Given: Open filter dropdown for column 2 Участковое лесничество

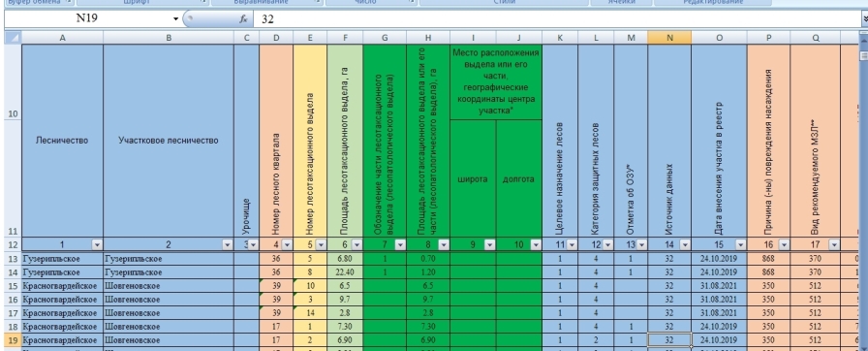Looking at the screenshot, I should (x=227, y=244).
